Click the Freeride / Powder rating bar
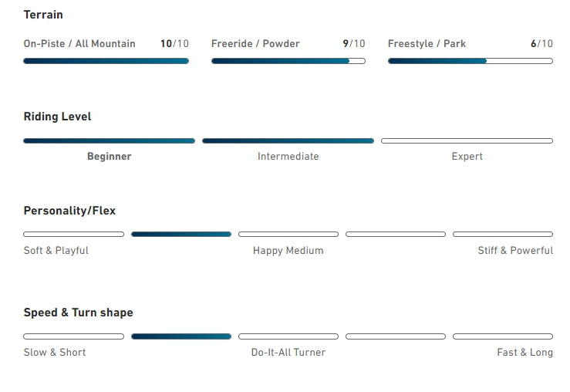570x392 pixels. [x=288, y=61]
